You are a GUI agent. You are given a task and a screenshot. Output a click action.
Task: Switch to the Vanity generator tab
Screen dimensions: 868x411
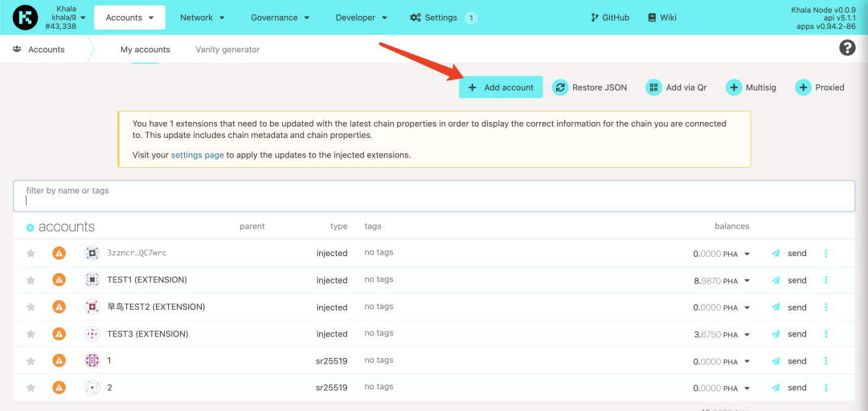pos(227,50)
